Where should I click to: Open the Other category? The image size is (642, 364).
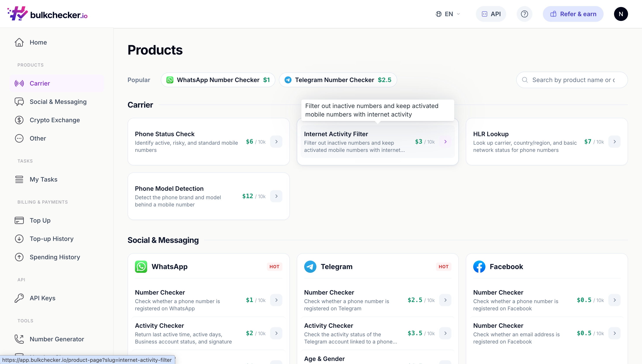click(x=57, y=138)
